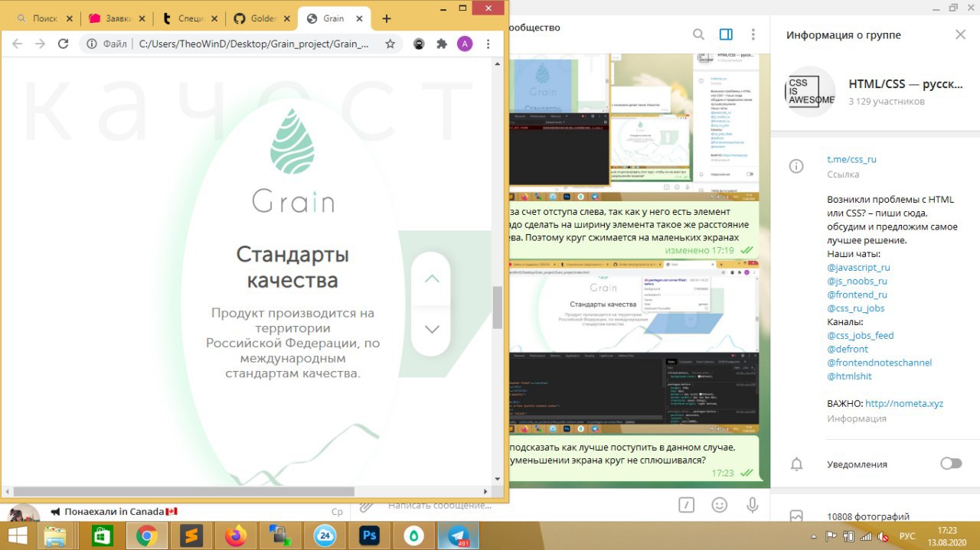The width and height of the screenshot is (980, 550).
Task: Open @js_noobs_ru chat link
Action: [x=857, y=282]
